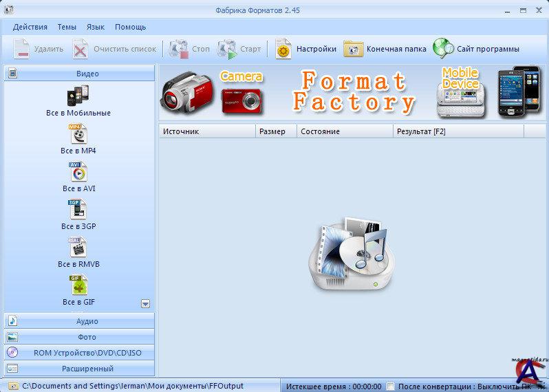549x392 pixels.
Task: Select the 'Все в MP4' icon
Action: (x=78, y=133)
